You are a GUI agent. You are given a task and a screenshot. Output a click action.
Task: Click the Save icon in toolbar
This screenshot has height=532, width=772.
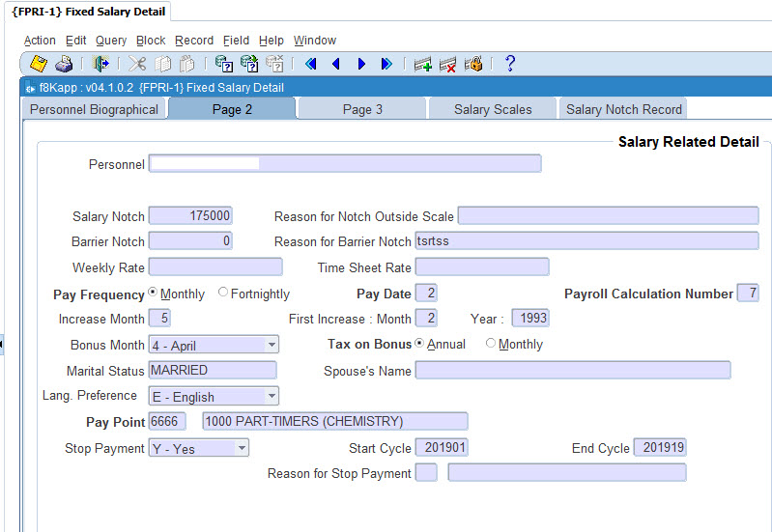point(39,65)
